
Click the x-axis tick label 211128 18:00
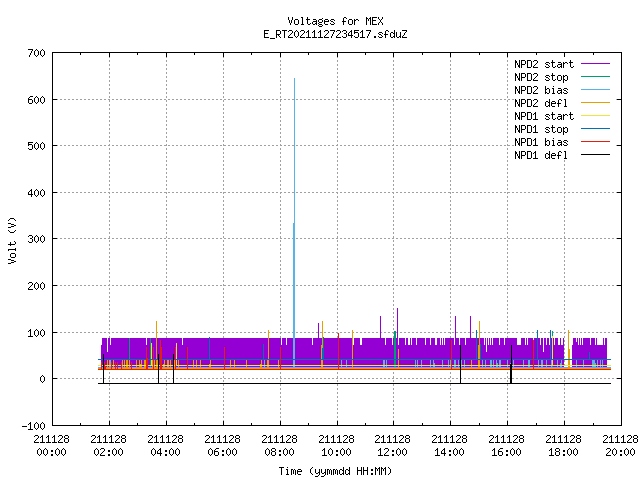click(x=563, y=446)
